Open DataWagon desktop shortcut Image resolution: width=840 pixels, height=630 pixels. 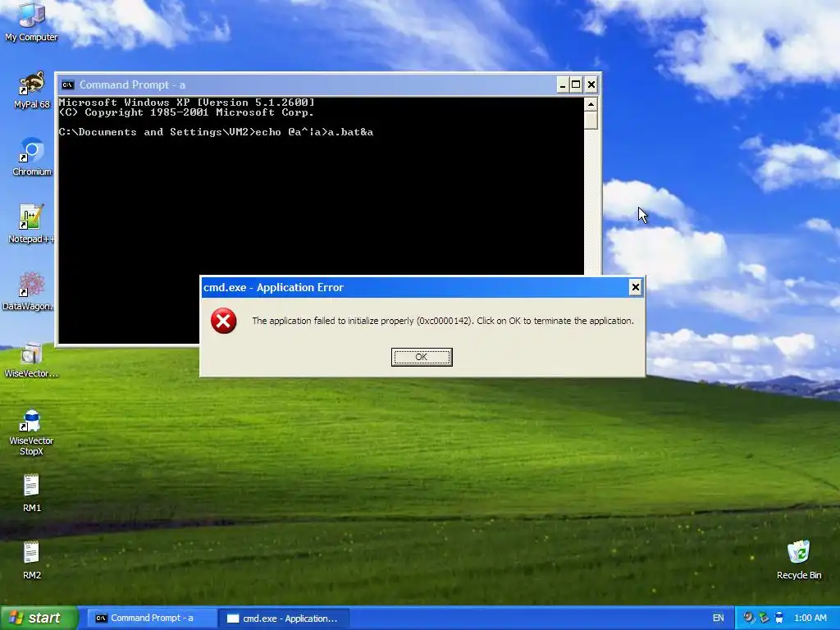(28, 291)
